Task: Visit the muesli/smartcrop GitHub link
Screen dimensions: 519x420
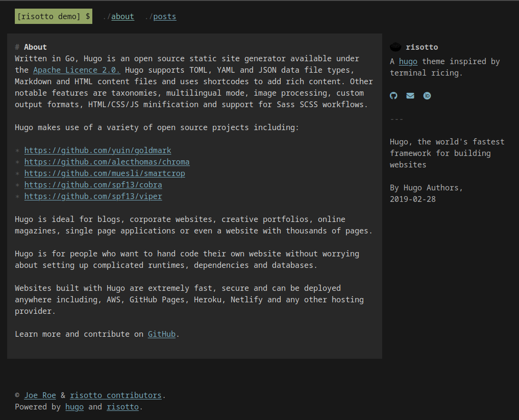Action: coord(104,173)
